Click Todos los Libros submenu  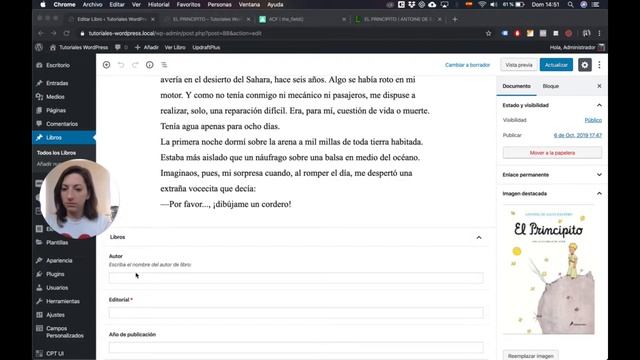pyautogui.click(x=56, y=153)
